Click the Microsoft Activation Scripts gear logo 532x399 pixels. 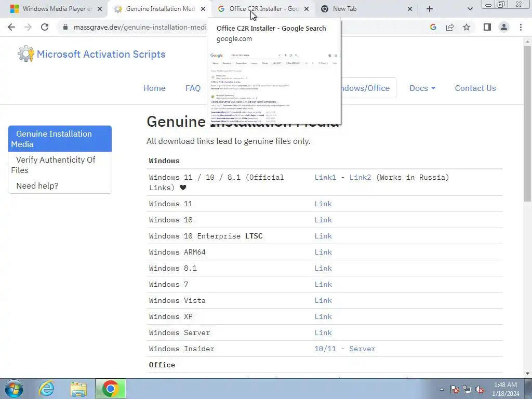tap(26, 54)
